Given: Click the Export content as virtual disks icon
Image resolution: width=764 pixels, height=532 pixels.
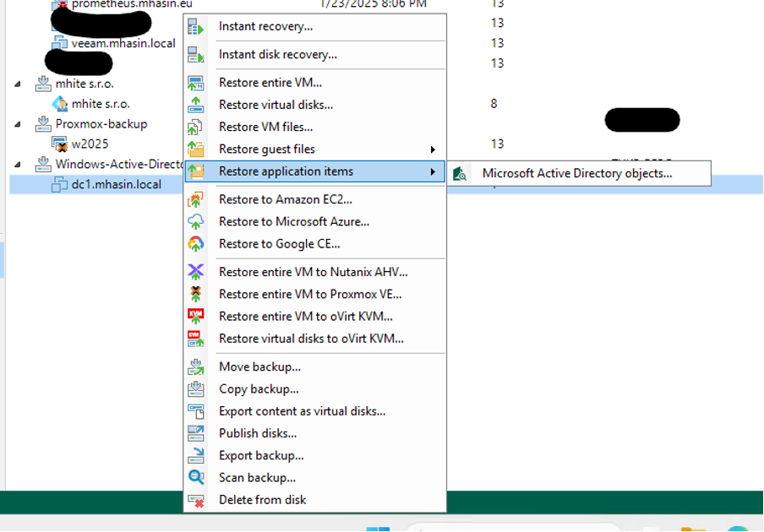Looking at the screenshot, I should (x=196, y=411).
